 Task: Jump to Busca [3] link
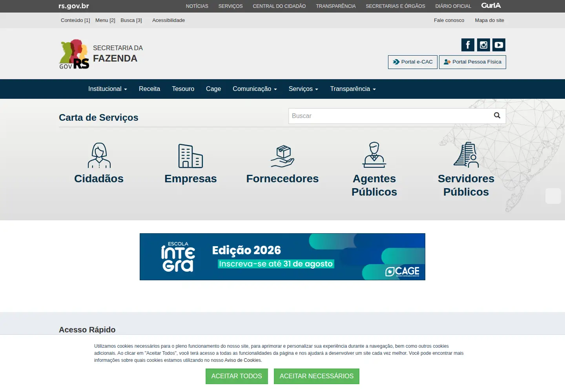click(131, 20)
